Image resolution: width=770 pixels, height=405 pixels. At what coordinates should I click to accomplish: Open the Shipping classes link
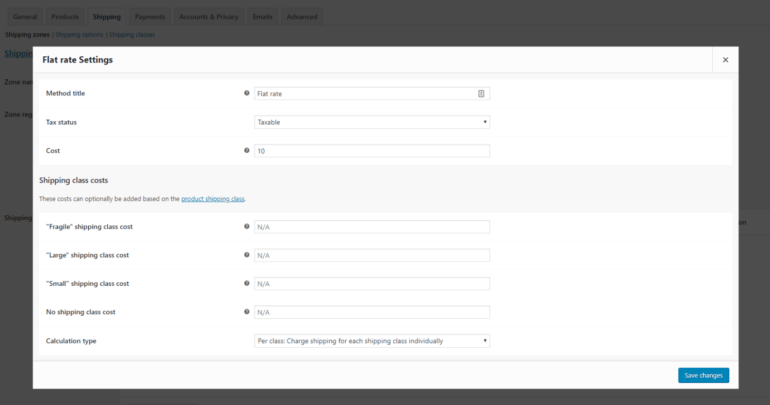[132, 35]
